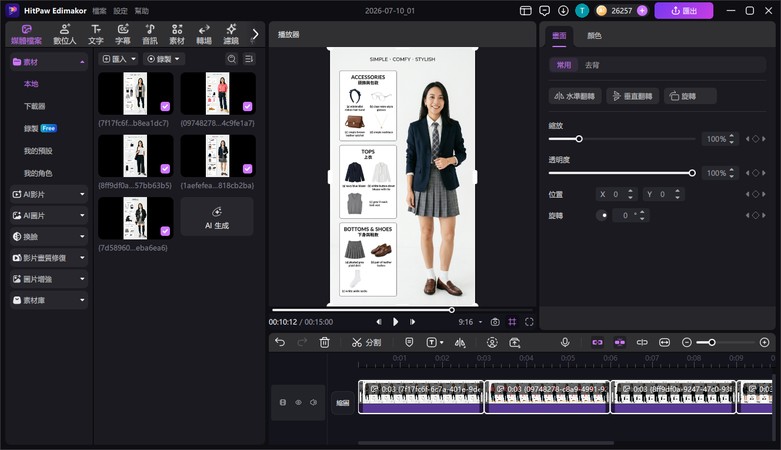The height and width of the screenshot is (450, 781).
Task: Open the 9:16 aspect ratio dropdown
Action: (x=470, y=322)
